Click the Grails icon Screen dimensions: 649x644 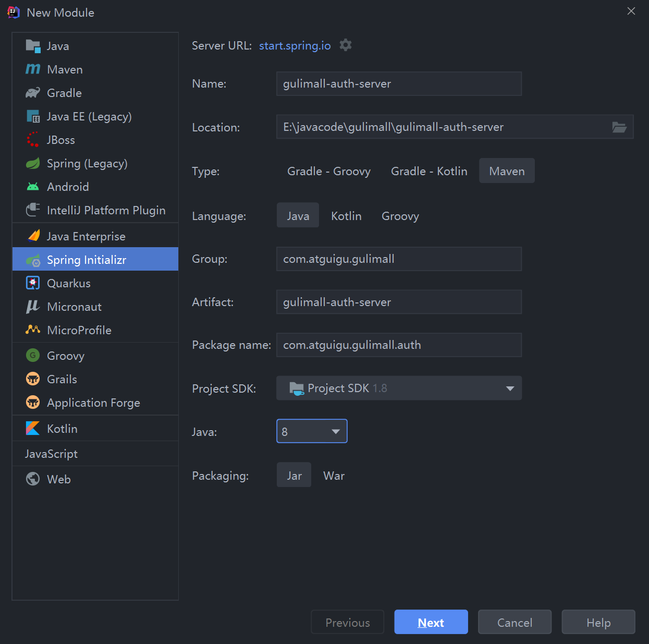33,379
